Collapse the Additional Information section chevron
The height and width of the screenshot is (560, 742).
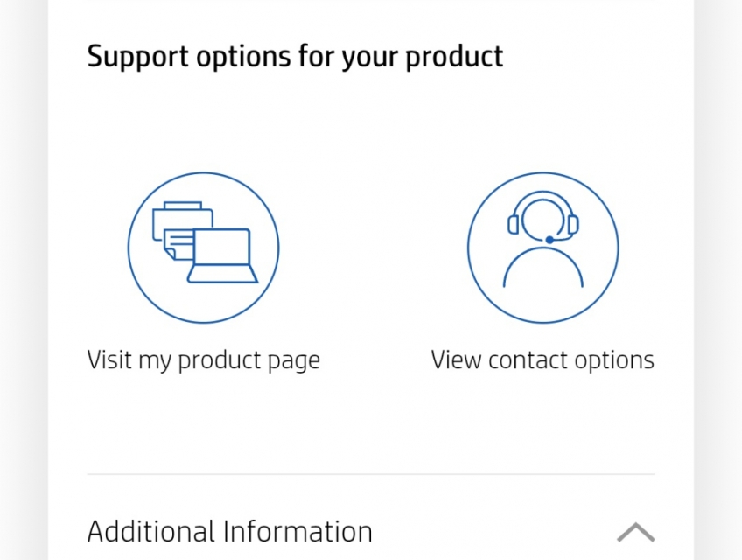click(635, 531)
